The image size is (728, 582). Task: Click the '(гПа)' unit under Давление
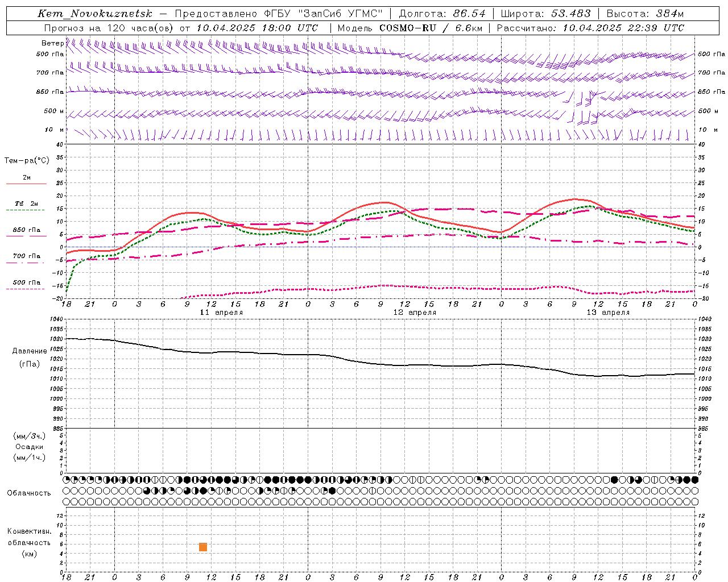tap(29, 364)
